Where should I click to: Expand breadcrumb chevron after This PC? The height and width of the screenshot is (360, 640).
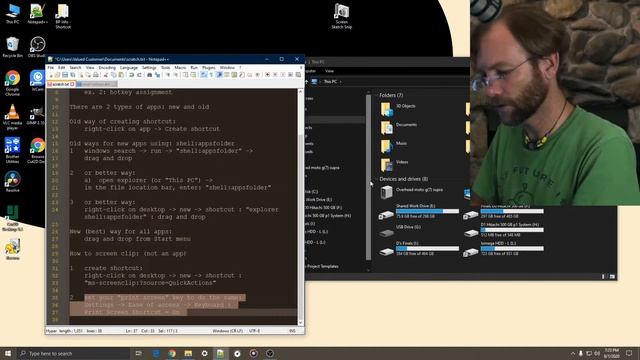[x=340, y=82]
